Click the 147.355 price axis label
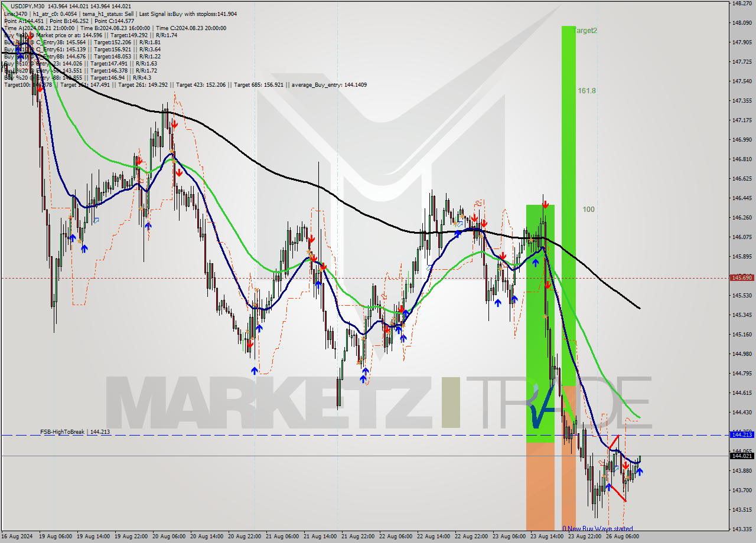Screen dimensions: 756x543 (x=741, y=100)
